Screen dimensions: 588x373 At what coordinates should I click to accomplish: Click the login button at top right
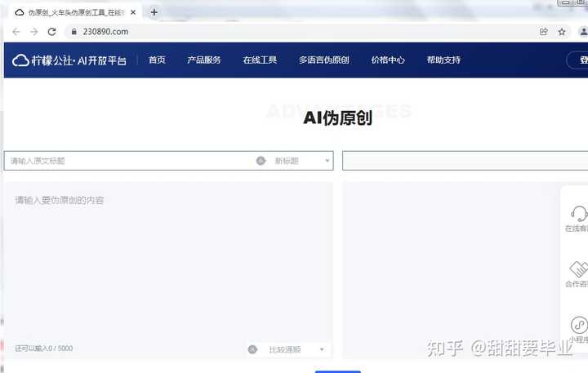point(577,60)
